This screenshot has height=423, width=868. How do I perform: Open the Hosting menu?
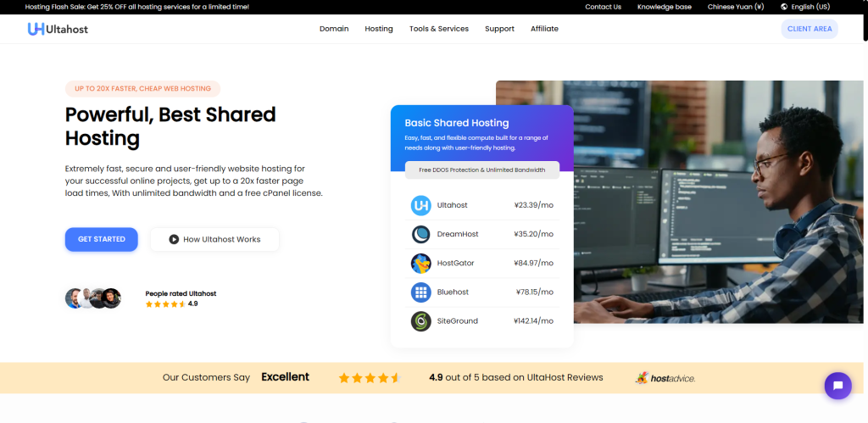(379, 29)
